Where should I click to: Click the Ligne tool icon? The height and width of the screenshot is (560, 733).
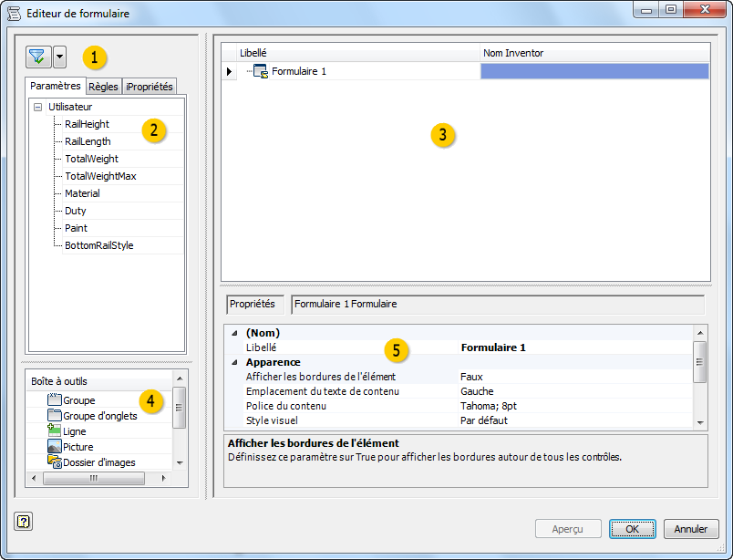pyautogui.click(x=54, y=430)
